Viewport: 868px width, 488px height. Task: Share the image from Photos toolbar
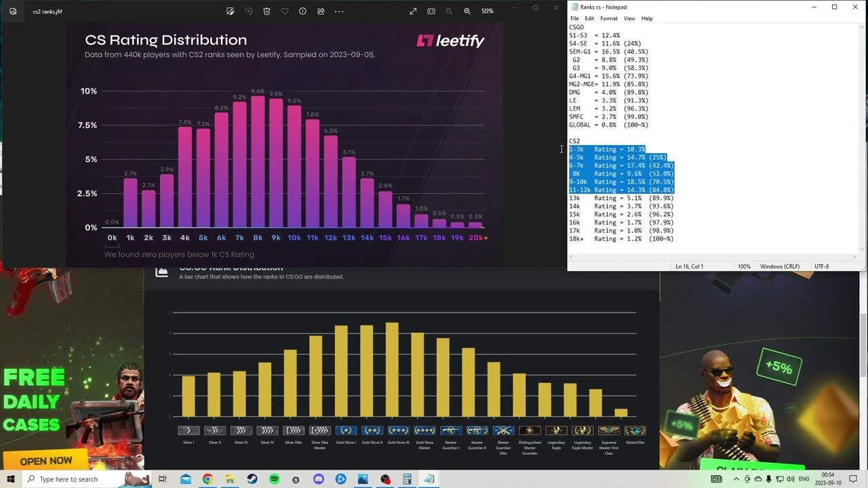point(321,12)
